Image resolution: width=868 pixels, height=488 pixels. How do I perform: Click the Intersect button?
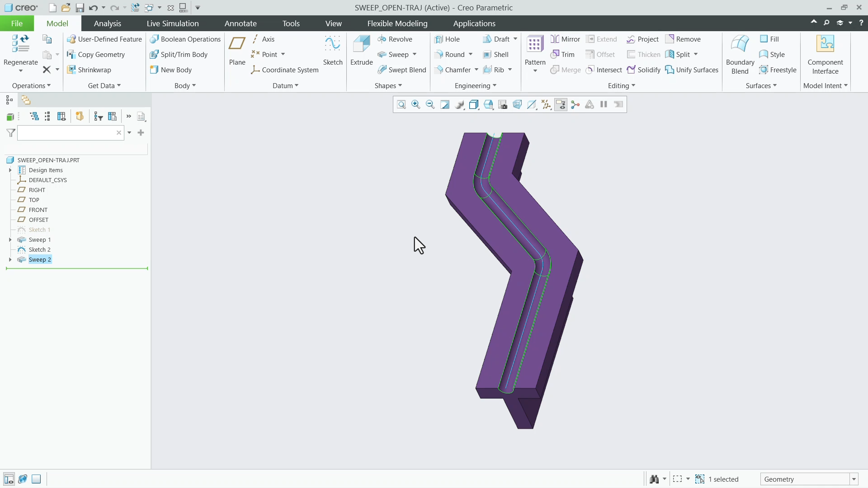click(x=604, y=70)
